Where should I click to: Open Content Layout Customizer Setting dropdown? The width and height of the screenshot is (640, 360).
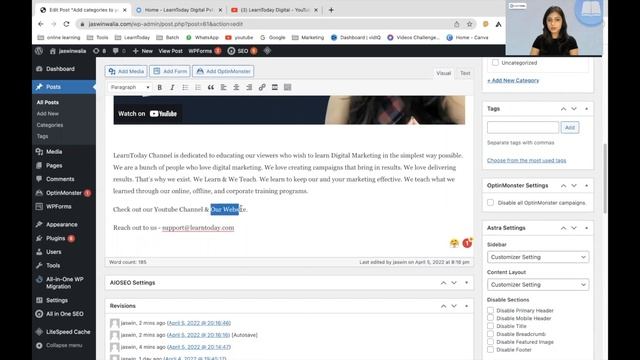(538, 284)
